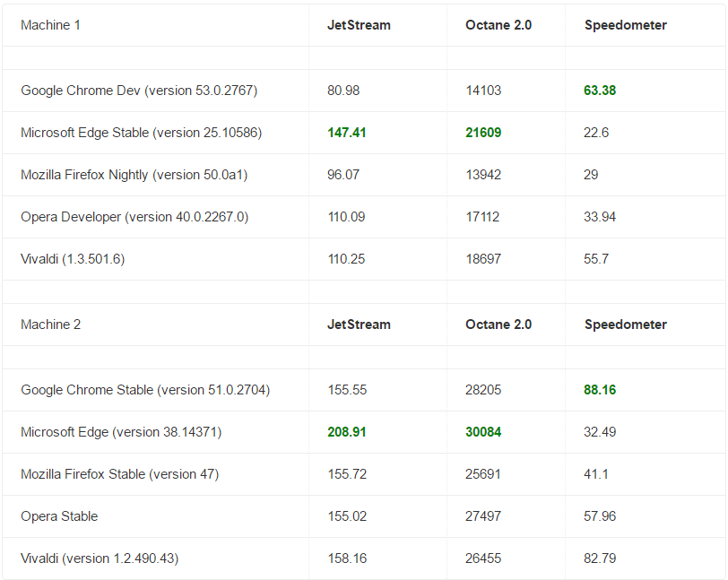This screenshot has height=580, width=728.
Task: Select the Vivaldi (1.3.501.6) cell
Action: [x=73, y=259]
